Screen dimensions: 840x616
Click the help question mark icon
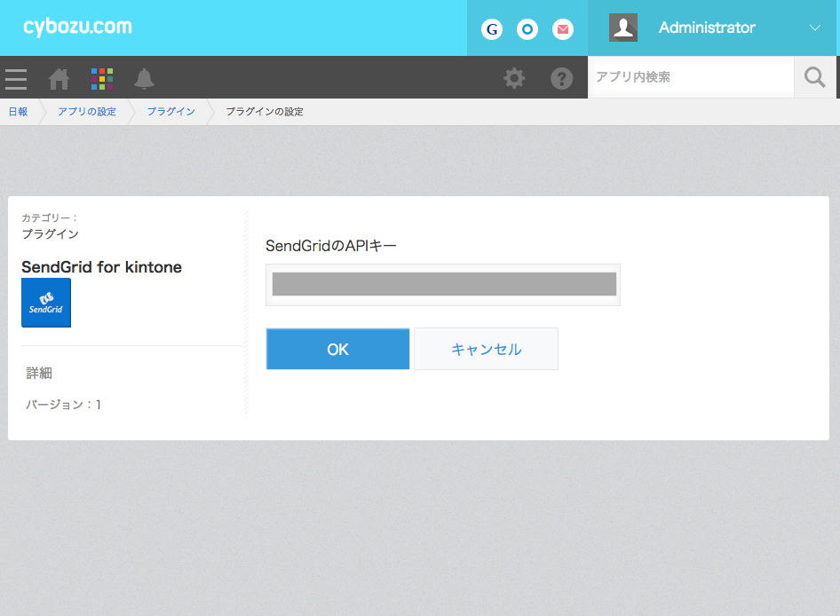(561, 78)
